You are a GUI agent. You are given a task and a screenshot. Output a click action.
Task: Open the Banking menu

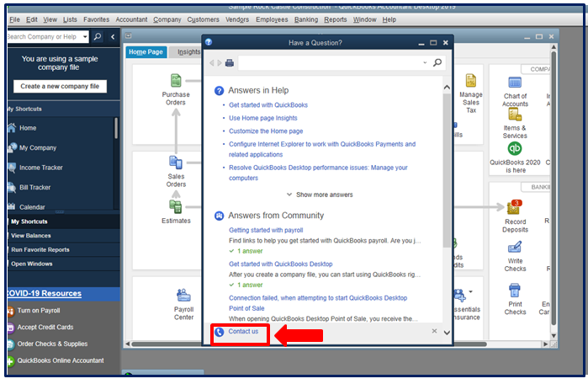coord(306,19)
